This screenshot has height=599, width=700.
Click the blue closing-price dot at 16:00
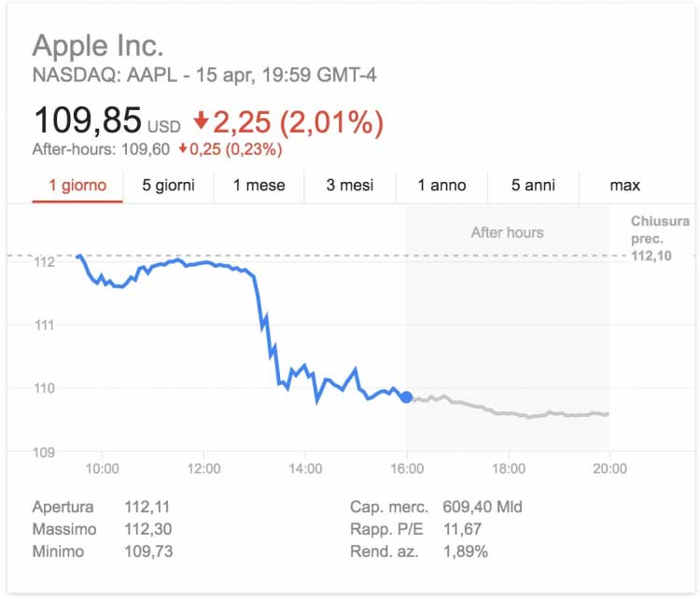point(406,397)
